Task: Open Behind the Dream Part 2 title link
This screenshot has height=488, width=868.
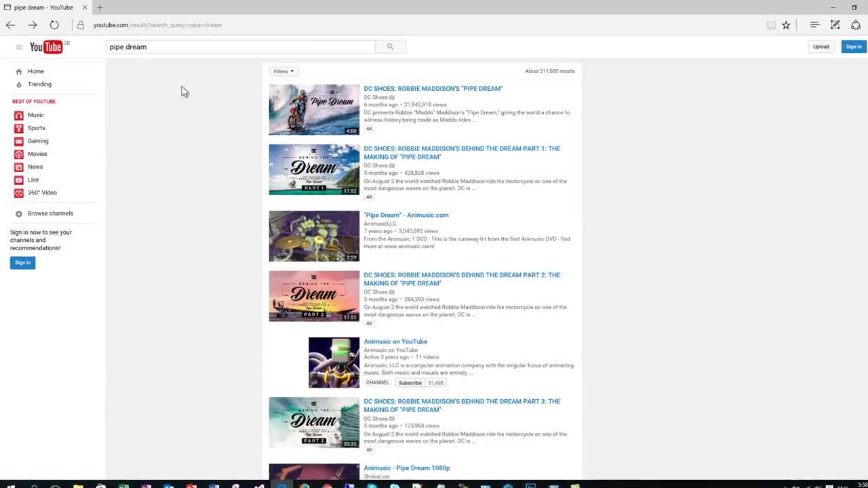Action: pyautogui.click(x=462, y=279)
